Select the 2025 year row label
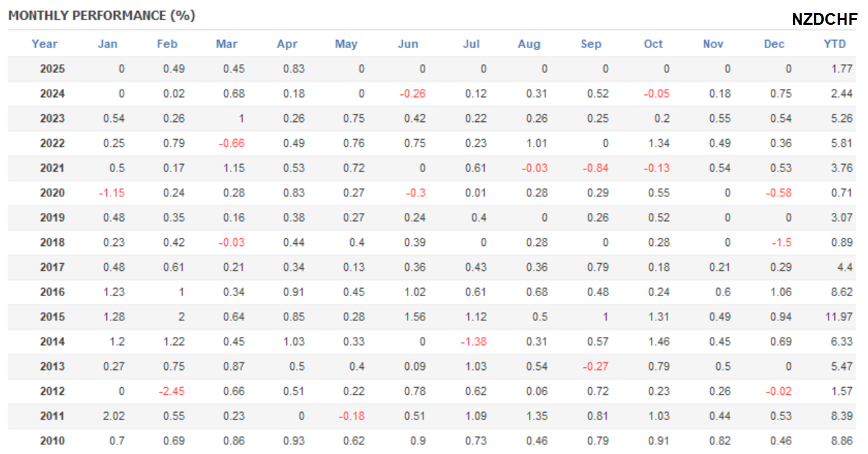The width and height of the screenshot is (868, 454). [x=52, y=69]
